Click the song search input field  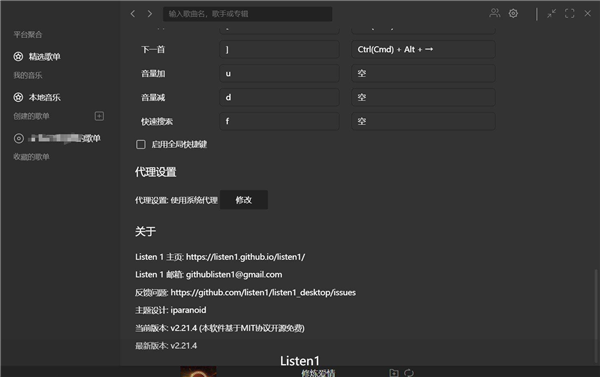coord(248,14)
